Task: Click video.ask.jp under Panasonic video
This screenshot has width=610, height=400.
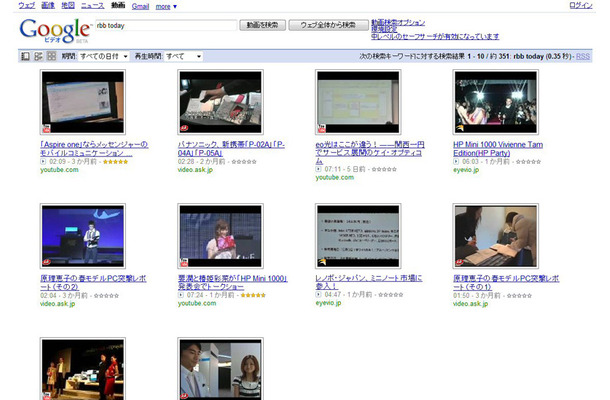Action: coord(195,170)
